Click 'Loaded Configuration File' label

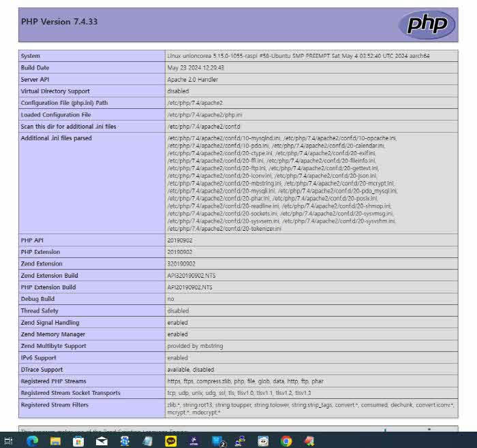tap(56, 115)
